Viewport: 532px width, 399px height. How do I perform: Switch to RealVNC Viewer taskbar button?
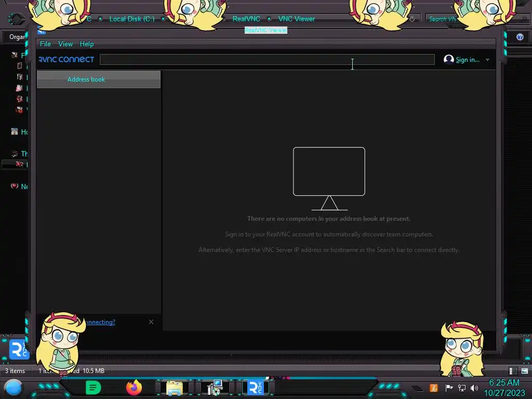pos(256,388)
